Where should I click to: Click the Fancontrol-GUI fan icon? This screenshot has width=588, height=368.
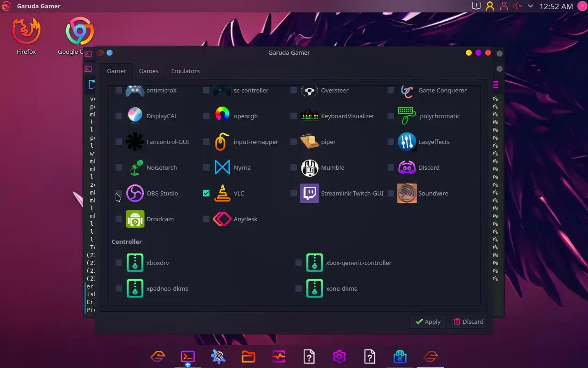pyautogui.click(x=135, y=142)
